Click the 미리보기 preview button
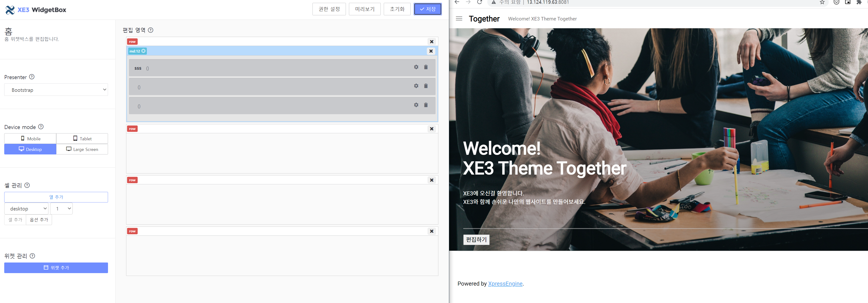Image resolution: width=868 pixels, height=303 pixels. click(x=364, y=9)
